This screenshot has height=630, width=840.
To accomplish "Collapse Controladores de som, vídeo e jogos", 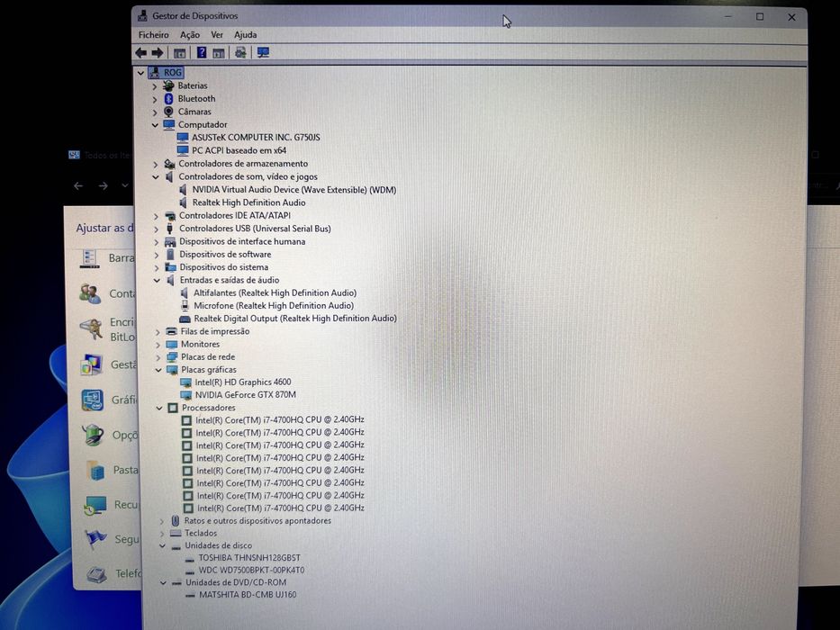I will tap(156, 176).
